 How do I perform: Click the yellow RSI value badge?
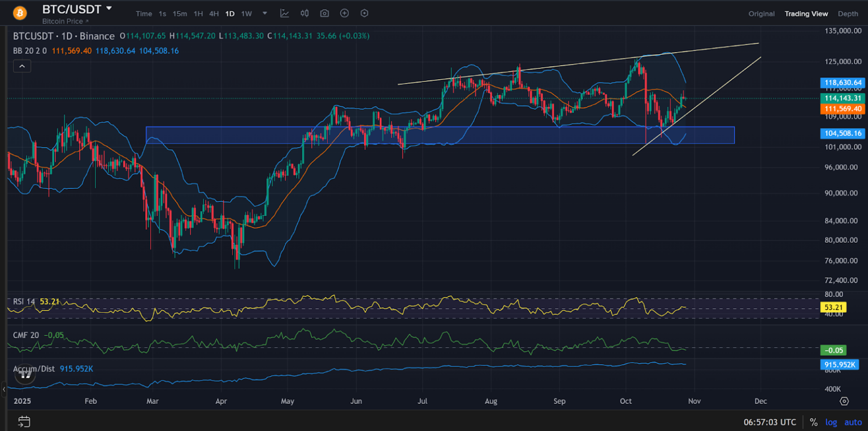pyautogui.click(x=833, y=307)
